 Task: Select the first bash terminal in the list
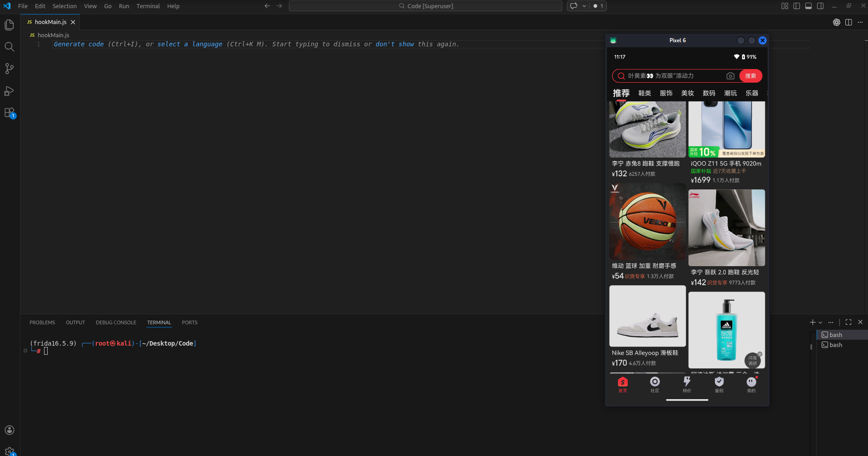tap(842, 335)
